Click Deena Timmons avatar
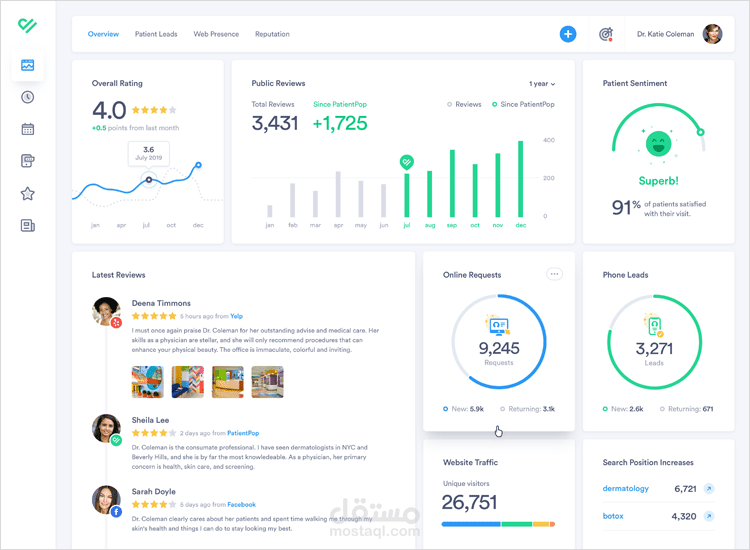Screen dimensions: 750x550 106,311
